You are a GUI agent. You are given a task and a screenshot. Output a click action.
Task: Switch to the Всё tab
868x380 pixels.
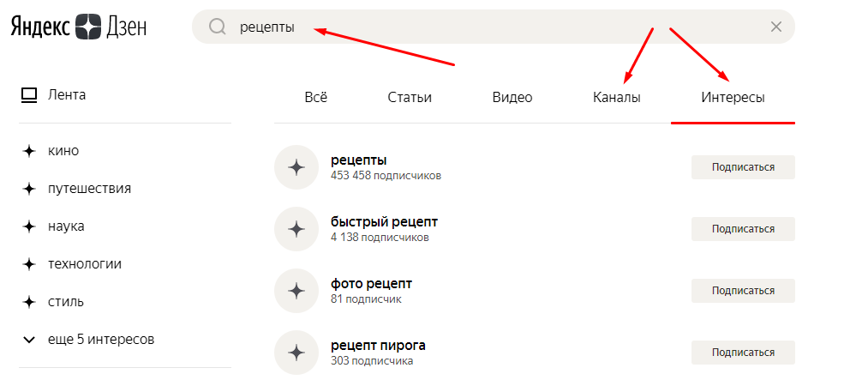[316, 97]
